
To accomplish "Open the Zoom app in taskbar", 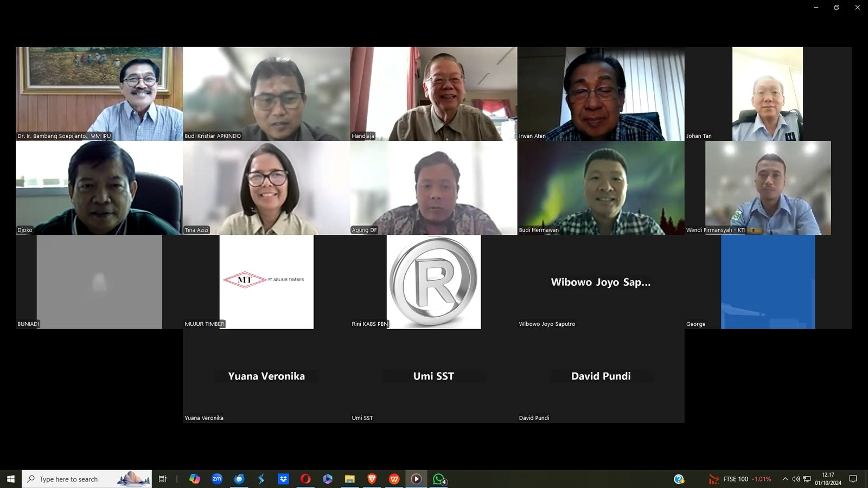I will click(217, 479).
